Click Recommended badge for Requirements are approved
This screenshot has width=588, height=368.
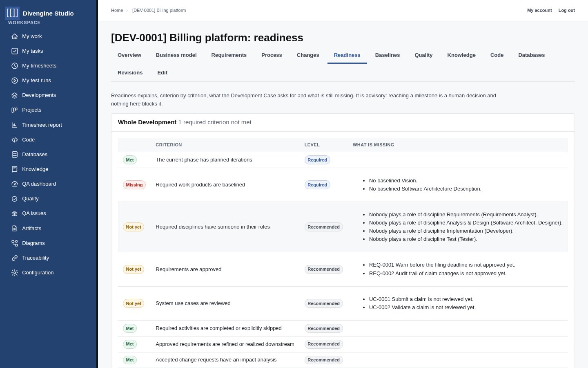(x=324, y=269)
